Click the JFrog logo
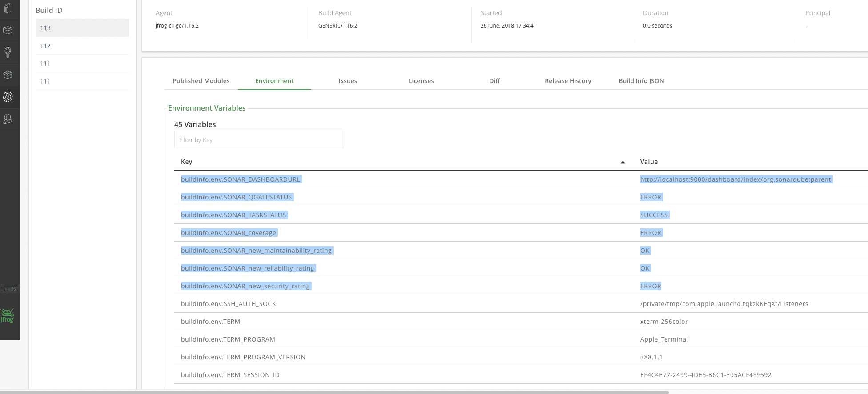This screenshot has width=868, height=394. (x=8, y=316)
